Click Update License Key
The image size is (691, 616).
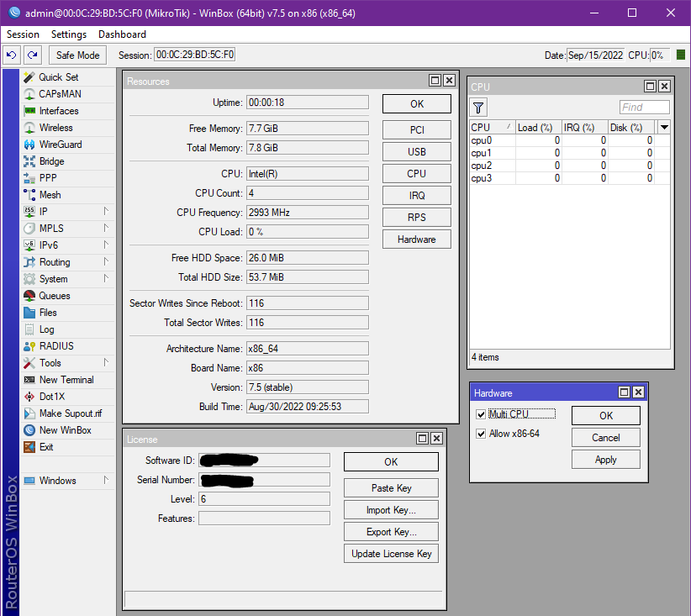point(390,553)
